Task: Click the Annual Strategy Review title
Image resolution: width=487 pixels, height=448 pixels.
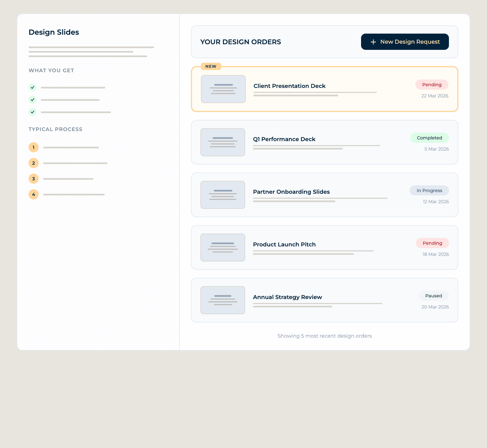Action: [287, 297]
